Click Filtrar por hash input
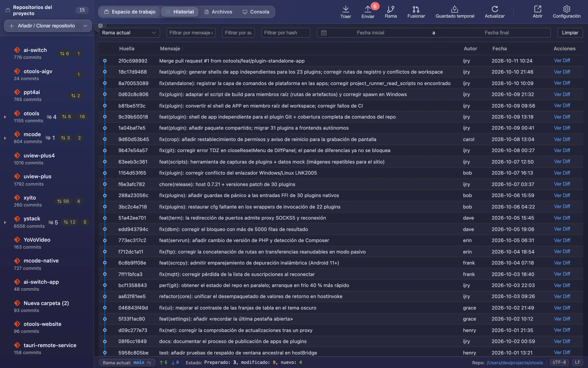The image size is (588, 368). pyautogui.click(x=285, y=33)
